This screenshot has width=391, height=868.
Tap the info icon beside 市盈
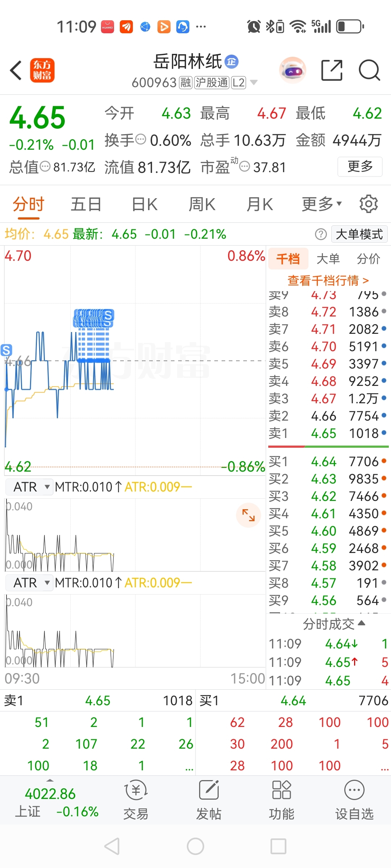point(245,167)
